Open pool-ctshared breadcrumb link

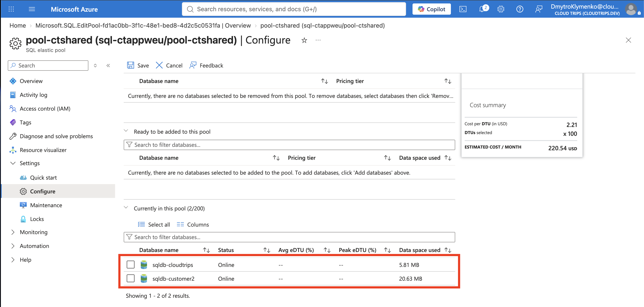point(322,25)
